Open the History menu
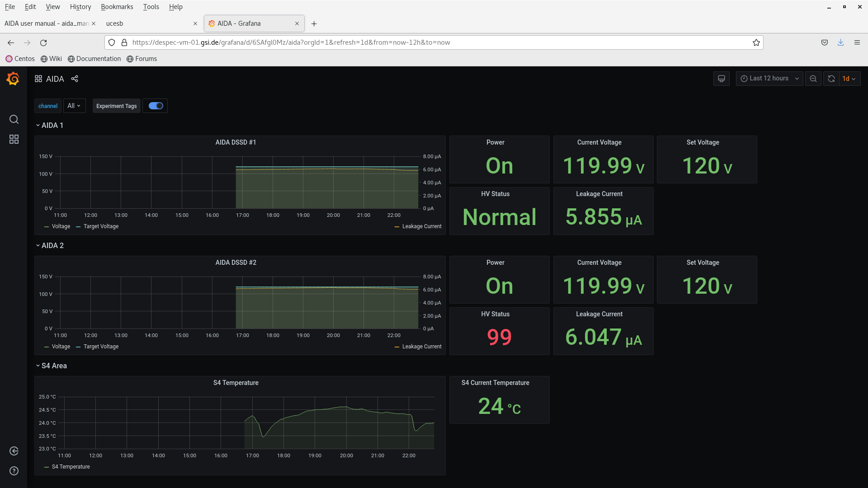 click(x=80, y=7)
